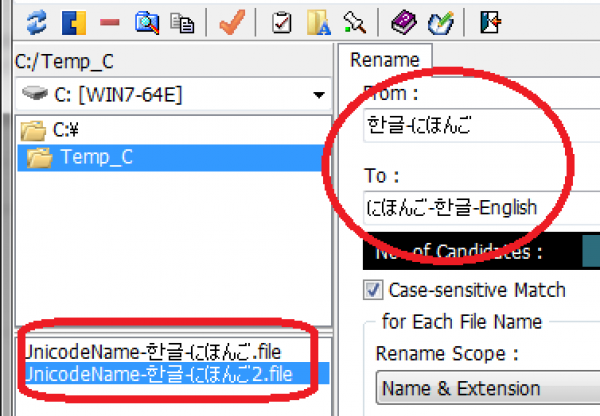Toggle the Case-sensitive Match checkbox
The width and height of the screenshot is (600, 416).
373,290
